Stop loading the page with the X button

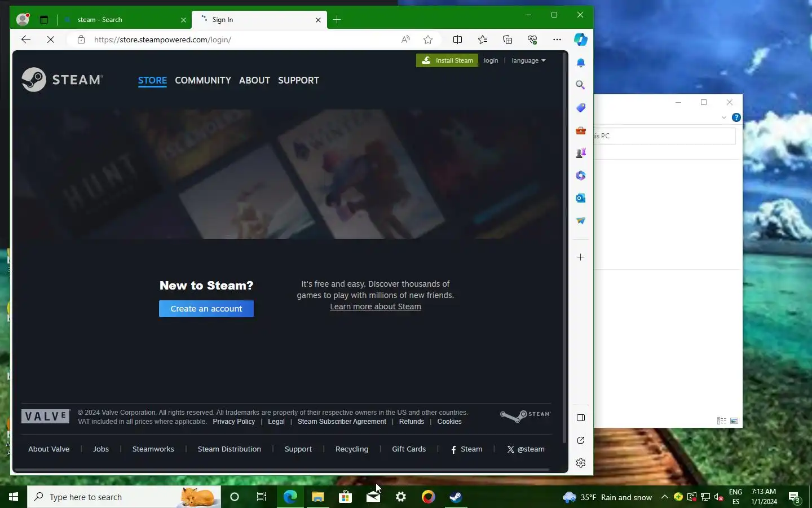[50, 40]
